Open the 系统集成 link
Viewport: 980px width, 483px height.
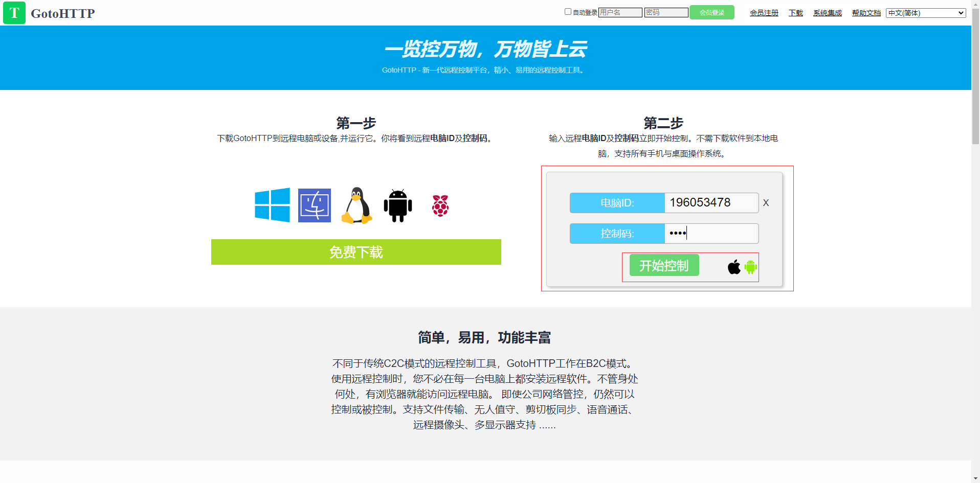pyautogui.click(x=828, y=13)
